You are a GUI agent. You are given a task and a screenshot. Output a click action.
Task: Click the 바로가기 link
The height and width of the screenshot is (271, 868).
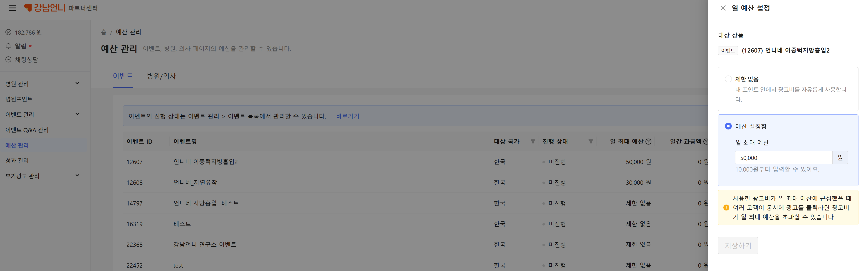click(348, 116)
